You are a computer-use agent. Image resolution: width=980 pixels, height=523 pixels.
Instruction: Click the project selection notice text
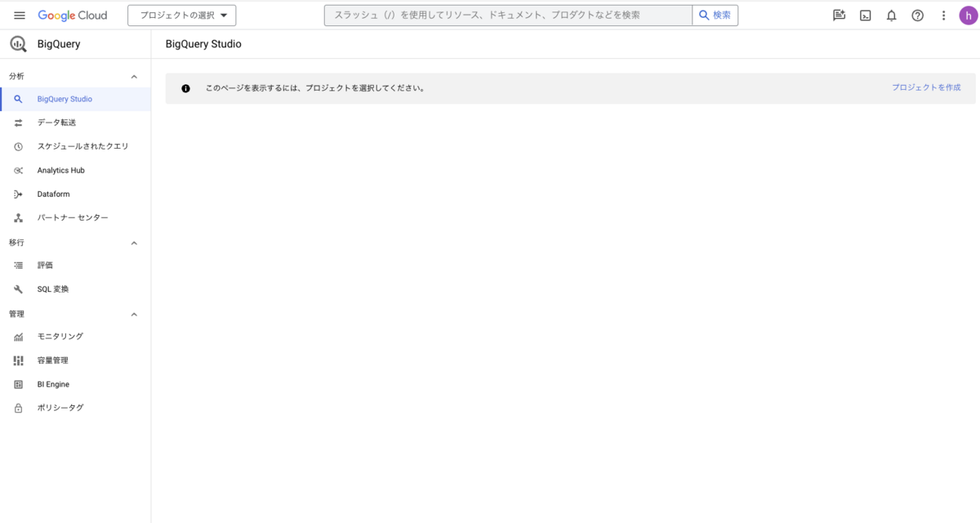[314, 88]
